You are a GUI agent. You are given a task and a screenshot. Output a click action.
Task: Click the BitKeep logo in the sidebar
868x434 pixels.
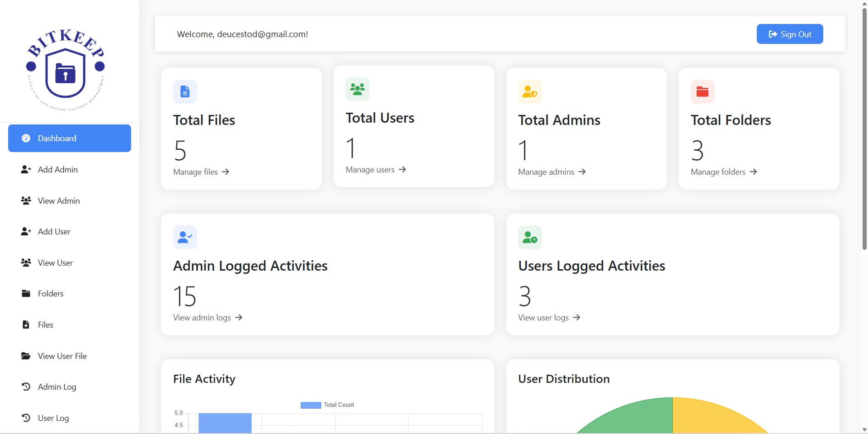click(66, 70)
